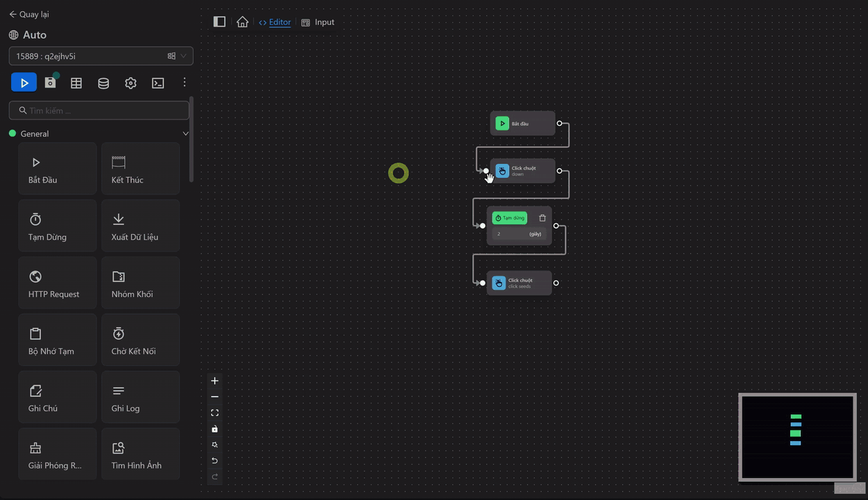Undo the last canvas action
The image size is (868, 500).
(x=215, y=461)
